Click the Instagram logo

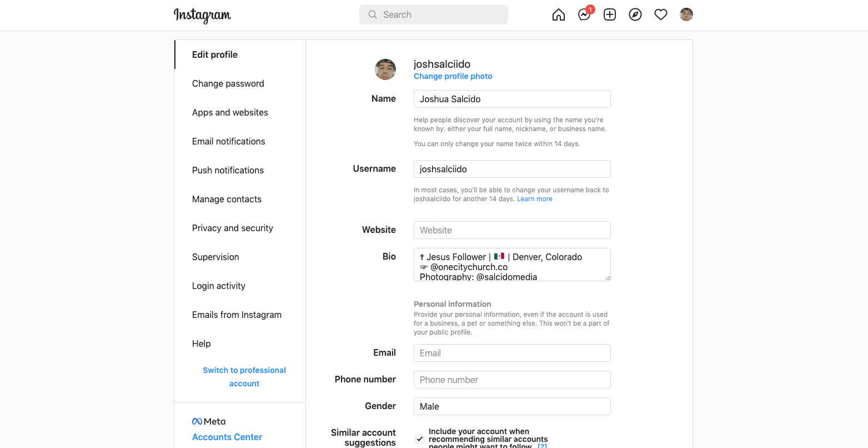pyautogui.click(x=202, y=15)
